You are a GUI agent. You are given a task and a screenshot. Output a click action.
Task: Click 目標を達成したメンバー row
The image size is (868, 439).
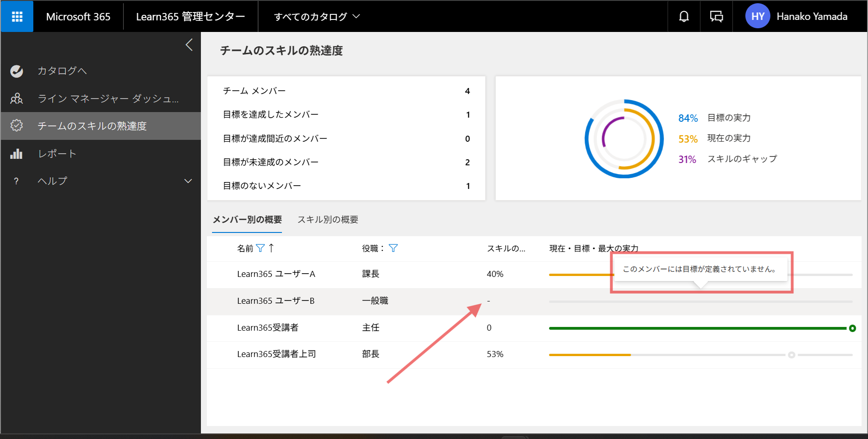click(346, 114)
